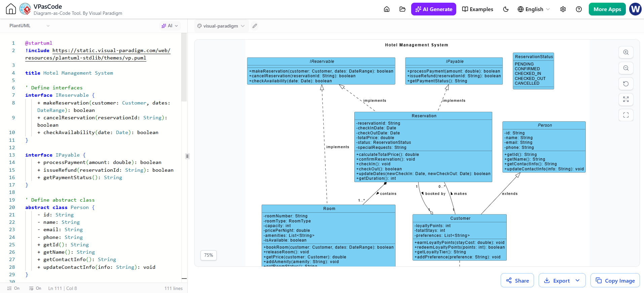644x293 pixels.
Task: Toggle line numbers On in status bar
Action: click(x=13, y=288)
